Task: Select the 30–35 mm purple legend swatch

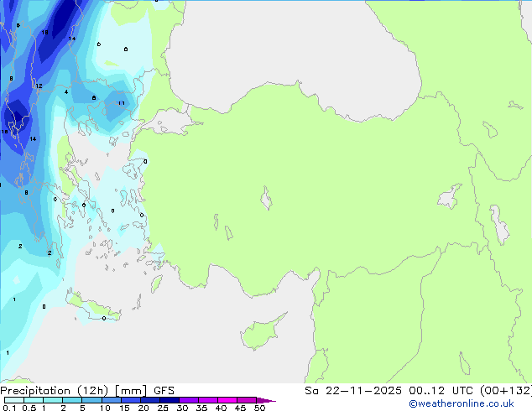Action: (x=189, y=400)
